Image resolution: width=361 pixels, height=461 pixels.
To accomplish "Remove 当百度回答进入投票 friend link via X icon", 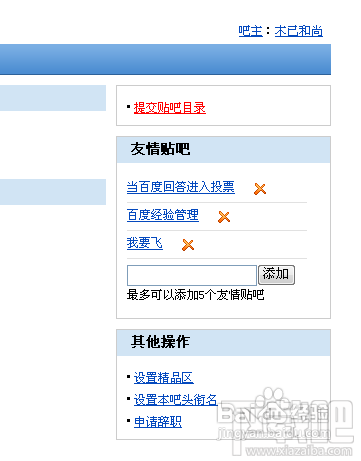I will (x=260, y=189).
